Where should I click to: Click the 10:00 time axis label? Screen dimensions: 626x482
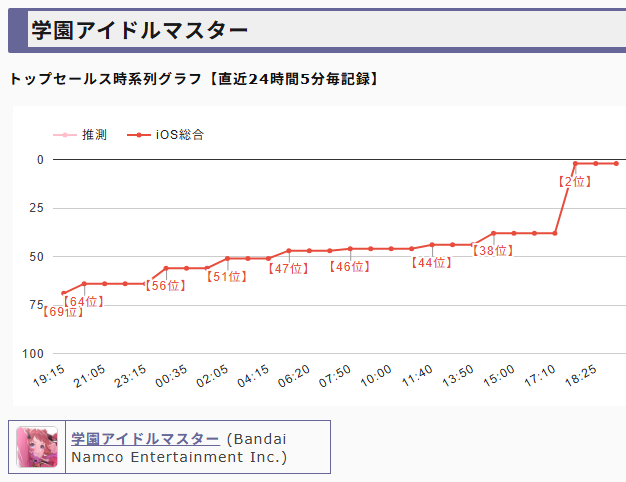click(376, 376)
